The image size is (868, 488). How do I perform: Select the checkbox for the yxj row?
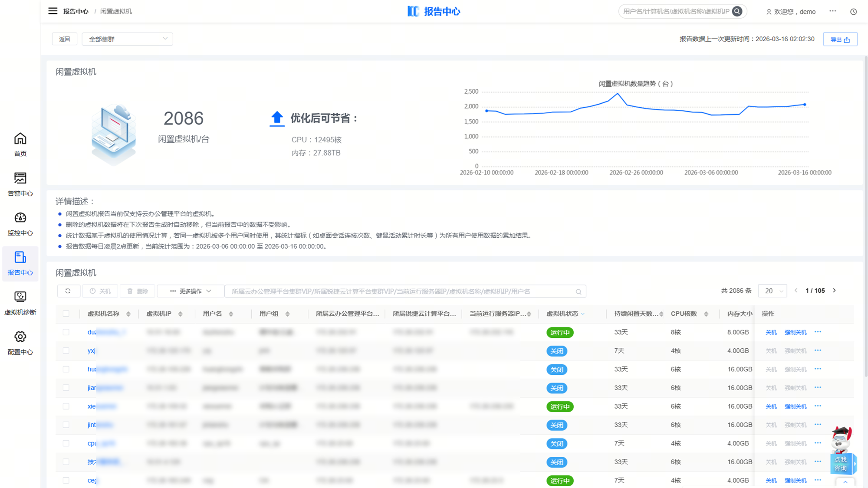point(66,350)
